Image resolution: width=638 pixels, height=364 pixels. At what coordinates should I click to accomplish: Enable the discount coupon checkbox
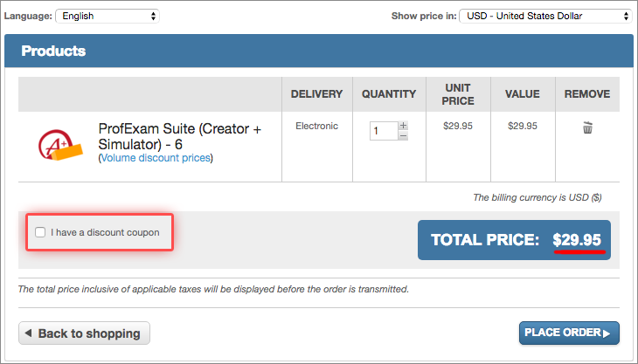click(40, 232)
